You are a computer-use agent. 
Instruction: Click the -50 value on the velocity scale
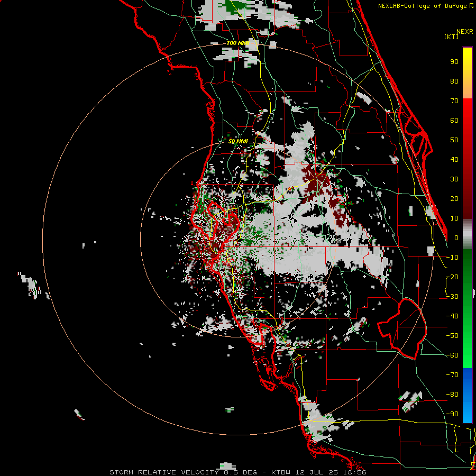tap(452, 336)
